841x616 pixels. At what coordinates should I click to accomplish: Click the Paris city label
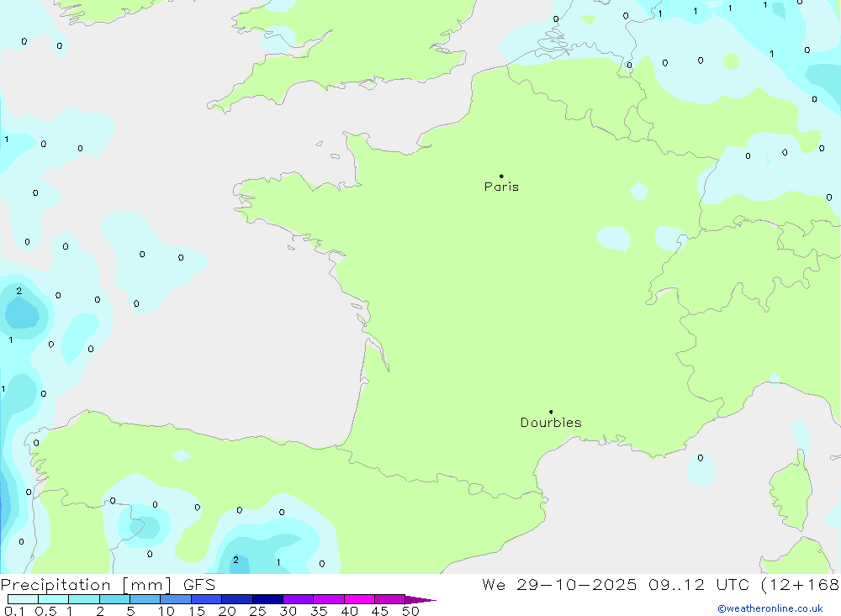501,187
